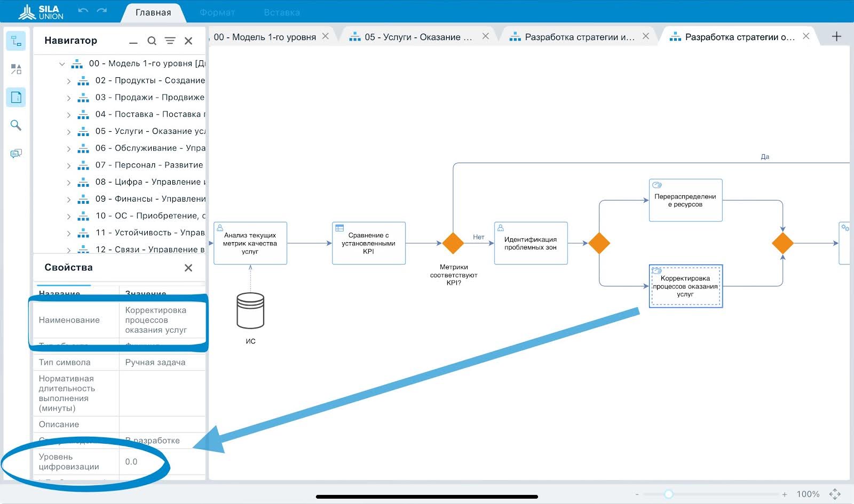Open the document properties icon in sidebar
The height and width of the screenshot is (504, 854).
pyautogui.click(x=16, y=97)
